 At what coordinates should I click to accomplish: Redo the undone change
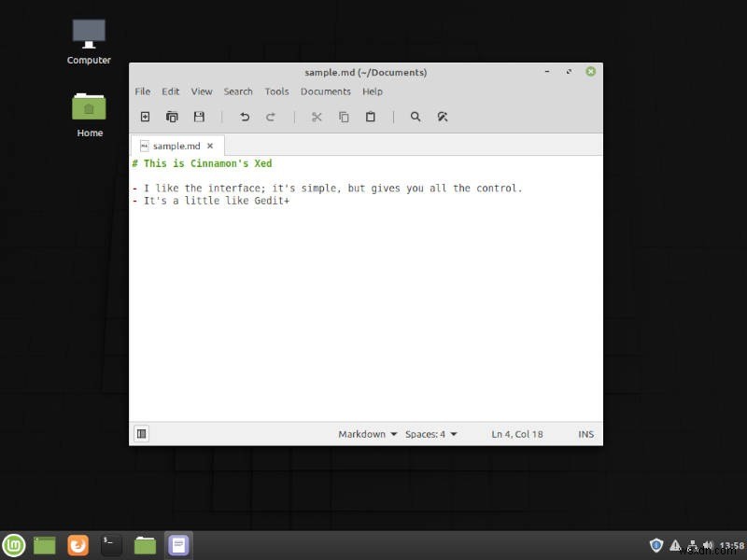[271, 117]
